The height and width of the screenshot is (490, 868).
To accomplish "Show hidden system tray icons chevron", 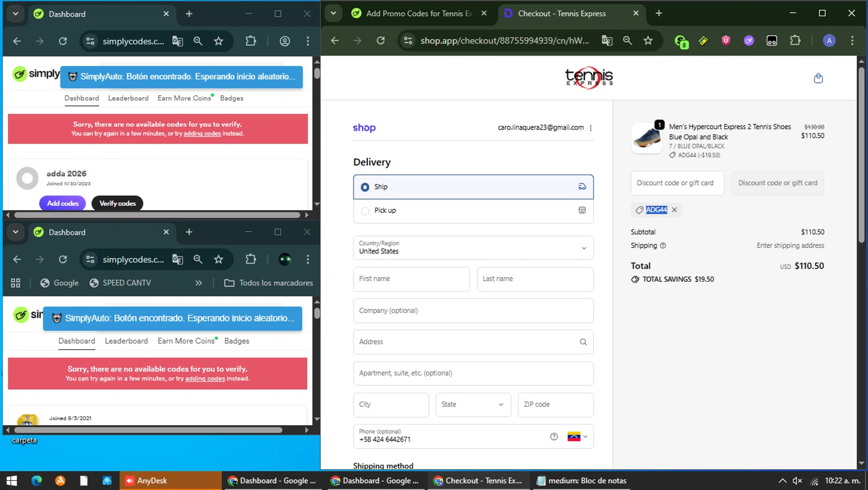I will (x=782, y=481).
